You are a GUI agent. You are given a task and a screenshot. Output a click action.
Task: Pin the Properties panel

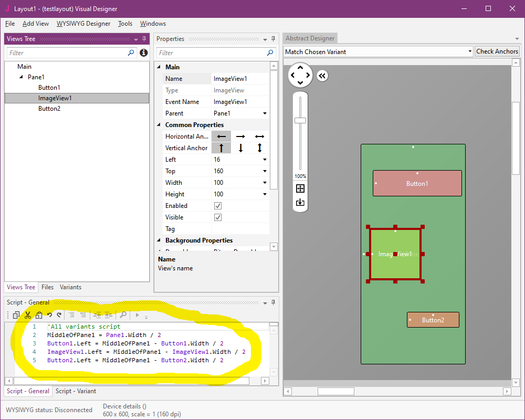[x=273, y=39]
